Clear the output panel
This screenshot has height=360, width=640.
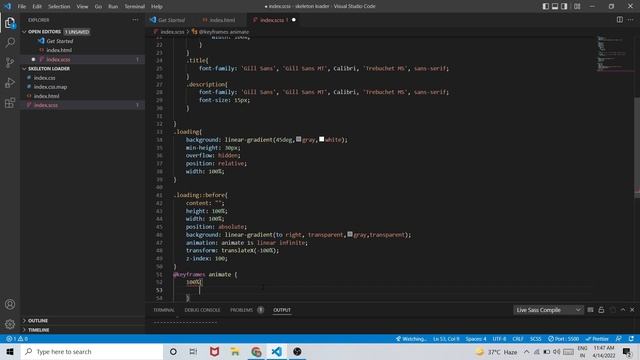tap(590, 310)
